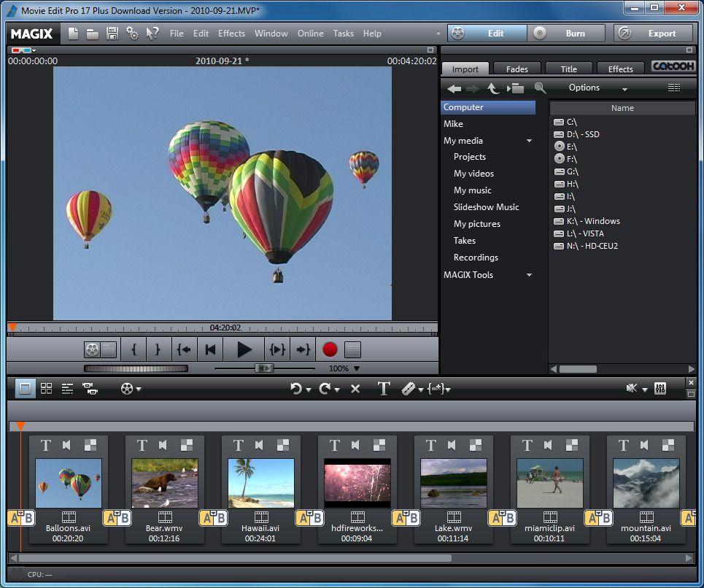
Task: Select the Edit screen button
Action: (x=487, y=34)
